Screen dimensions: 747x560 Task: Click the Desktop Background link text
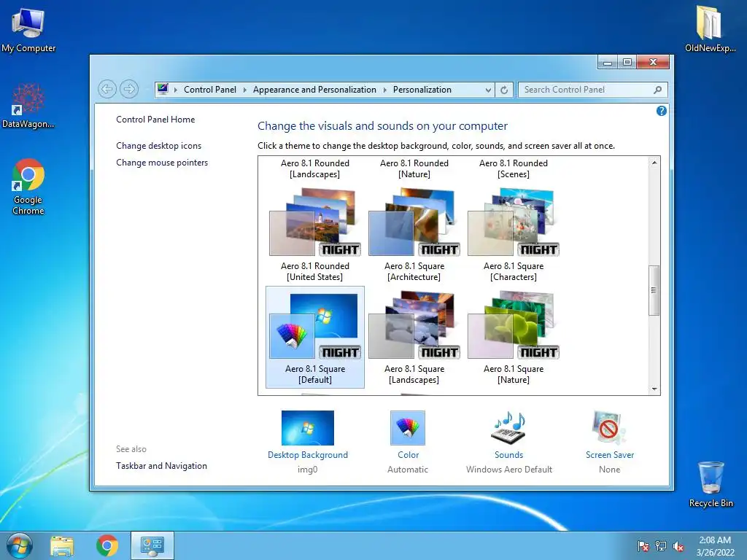[308, 455]
